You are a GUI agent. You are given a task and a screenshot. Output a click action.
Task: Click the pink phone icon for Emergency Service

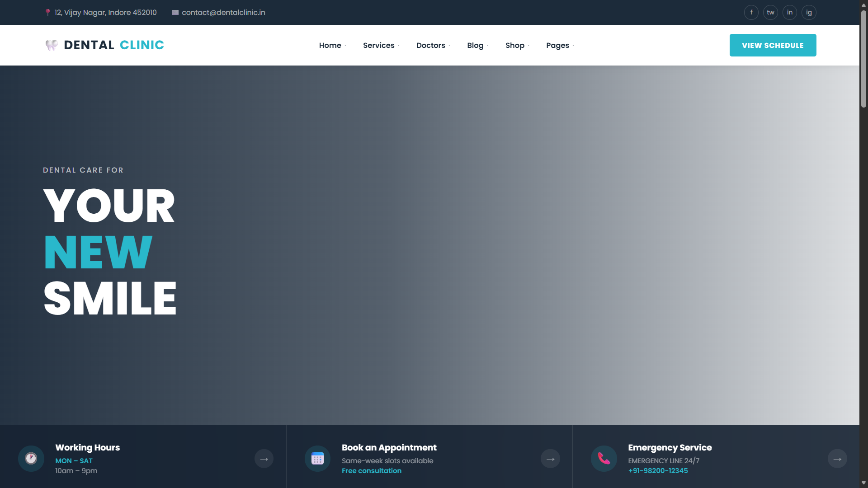point(604,459)
